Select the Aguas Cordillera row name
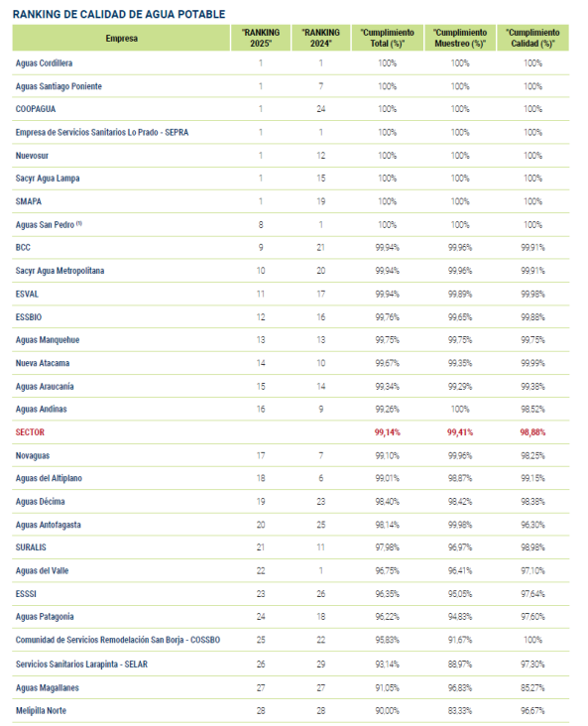588x726 pixels. (x=44, y=62)
